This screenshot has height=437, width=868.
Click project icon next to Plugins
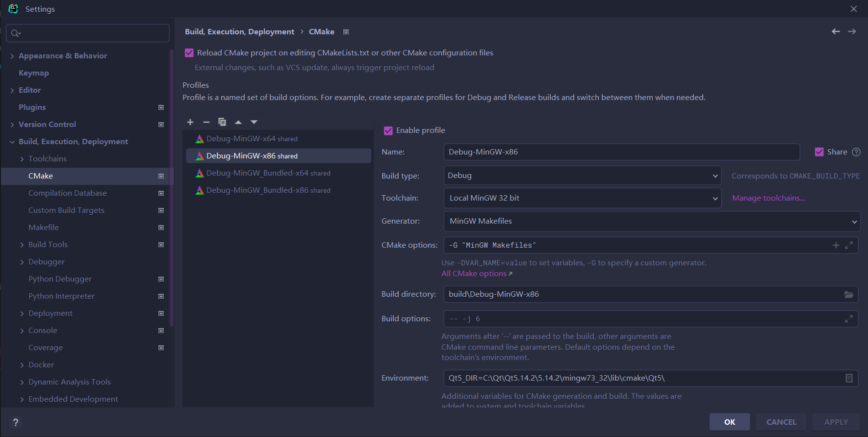161,107
